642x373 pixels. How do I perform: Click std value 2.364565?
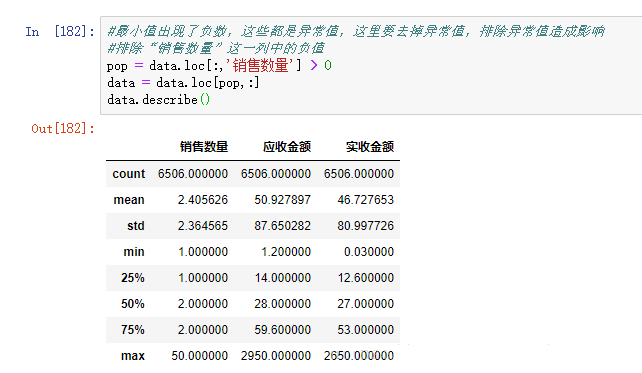[x=203, y=226]
